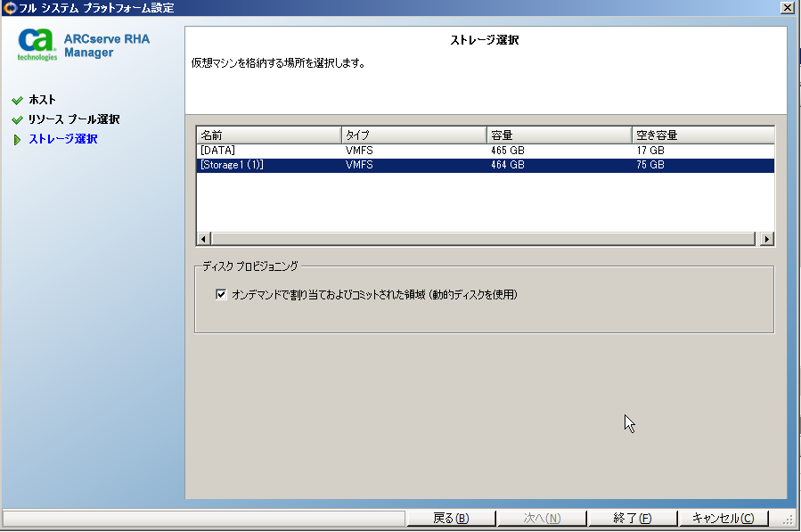Sort storage list by 容量 column
This screenshot has width=801, height=532.
click(559, 135)
